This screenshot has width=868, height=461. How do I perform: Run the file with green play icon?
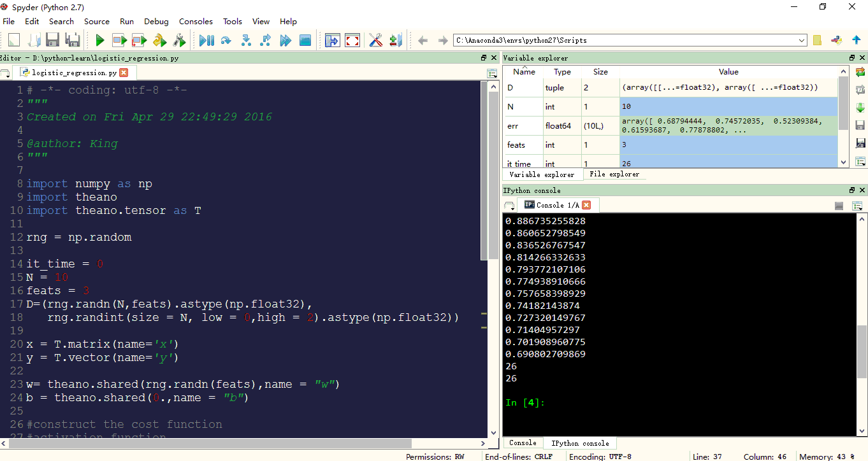click(99, 41)
